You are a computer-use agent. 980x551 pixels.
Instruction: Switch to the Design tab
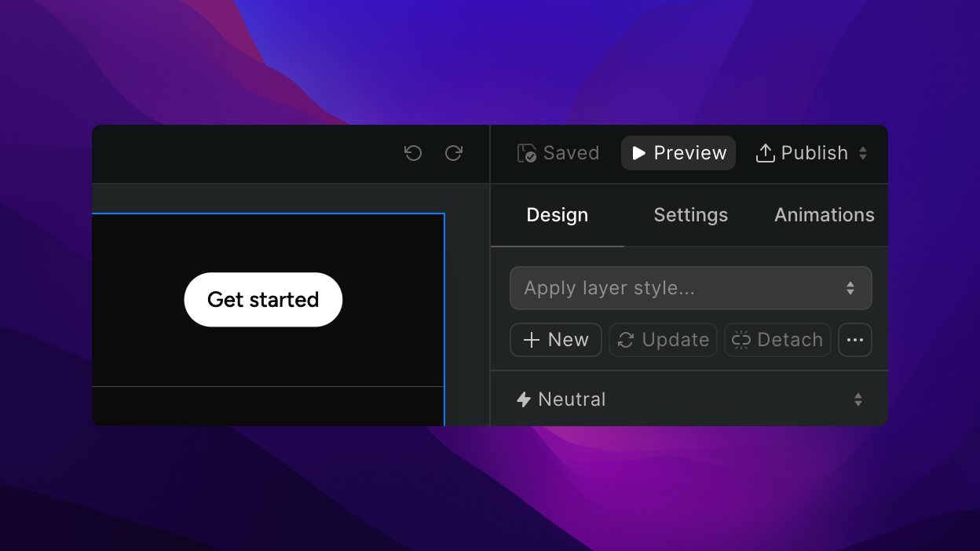point(558,215)
